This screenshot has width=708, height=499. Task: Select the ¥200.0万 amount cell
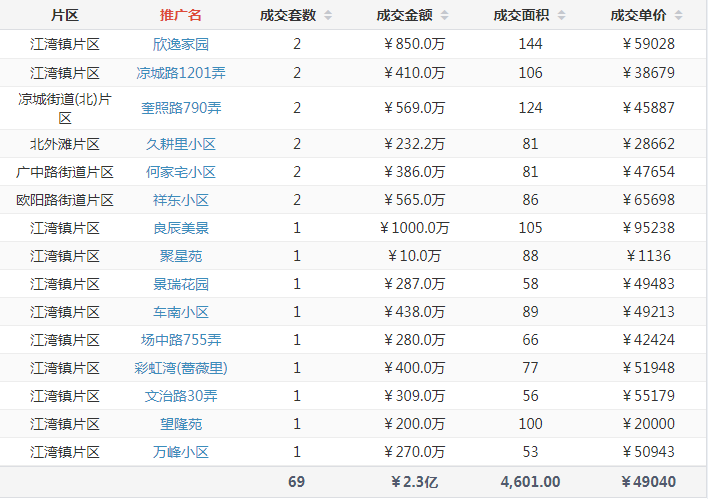point(414,424)
